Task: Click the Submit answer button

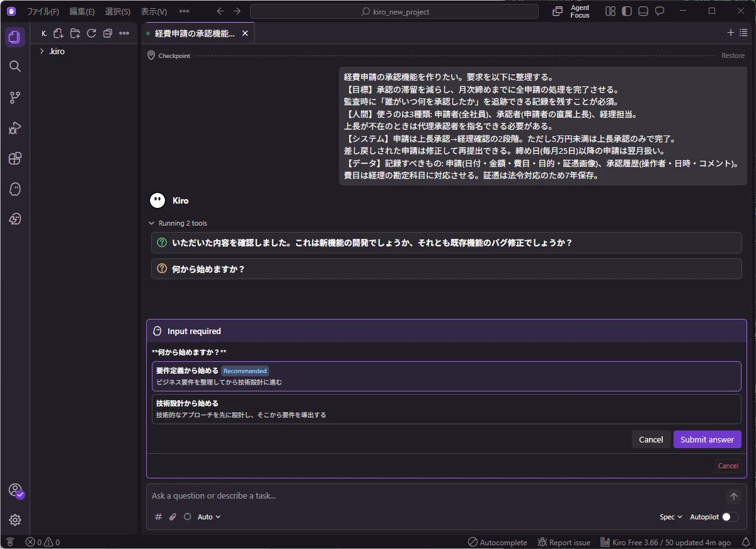Action: click(x=707, y=439)
